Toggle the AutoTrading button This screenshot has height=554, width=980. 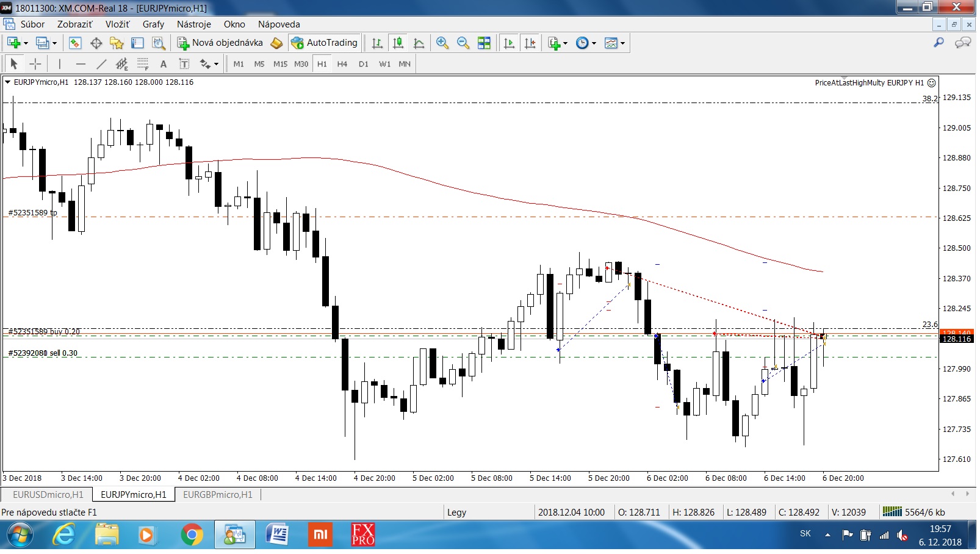point(325,43)
